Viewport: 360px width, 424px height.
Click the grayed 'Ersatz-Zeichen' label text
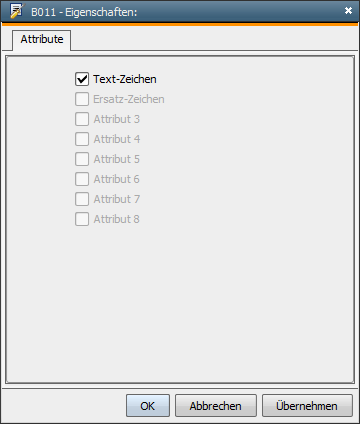pyautogui.click(x=129, y=99)
